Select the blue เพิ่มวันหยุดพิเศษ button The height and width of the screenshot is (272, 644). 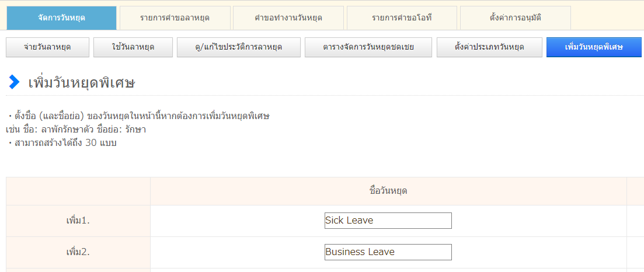(x=594, y=47)
